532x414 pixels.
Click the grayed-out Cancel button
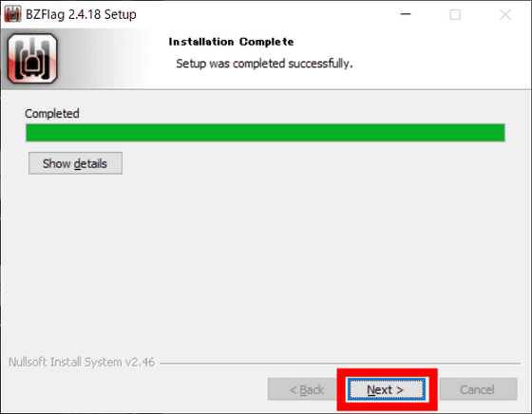478,389
